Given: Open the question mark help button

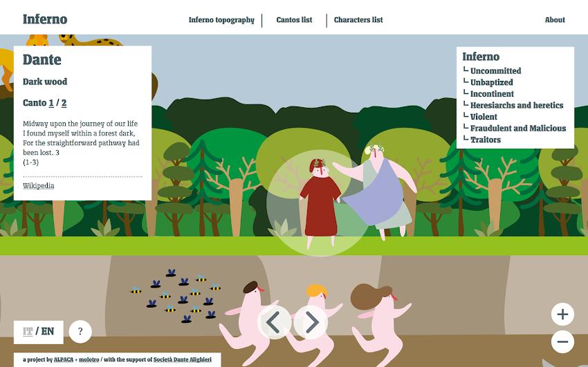Looking at the screenshot, I should pyautogui.click(x=80, y=332).
